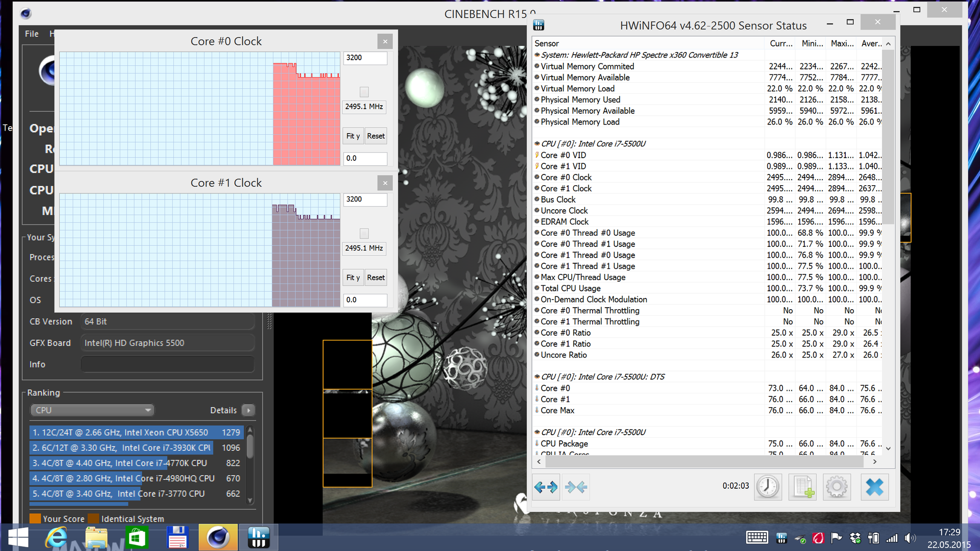Open Cinebench from the taskbar
This screenshot has width=980, height=551.
[218, 537]
